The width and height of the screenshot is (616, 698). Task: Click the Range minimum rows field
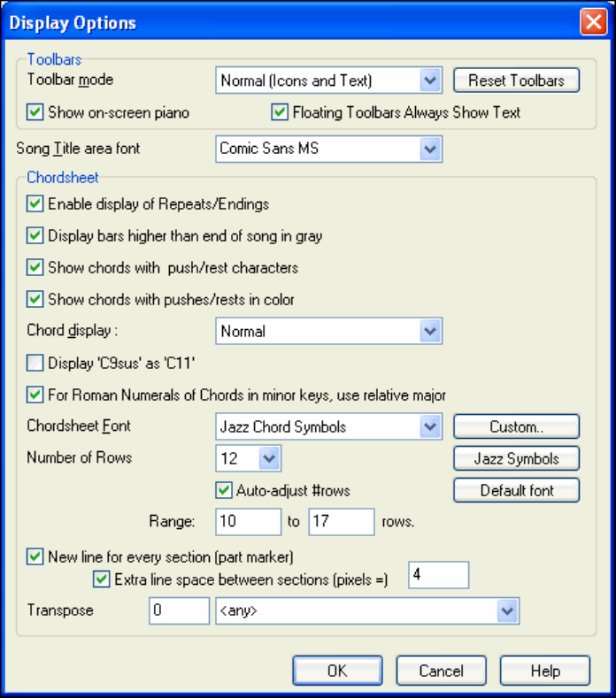coord(248,522)
